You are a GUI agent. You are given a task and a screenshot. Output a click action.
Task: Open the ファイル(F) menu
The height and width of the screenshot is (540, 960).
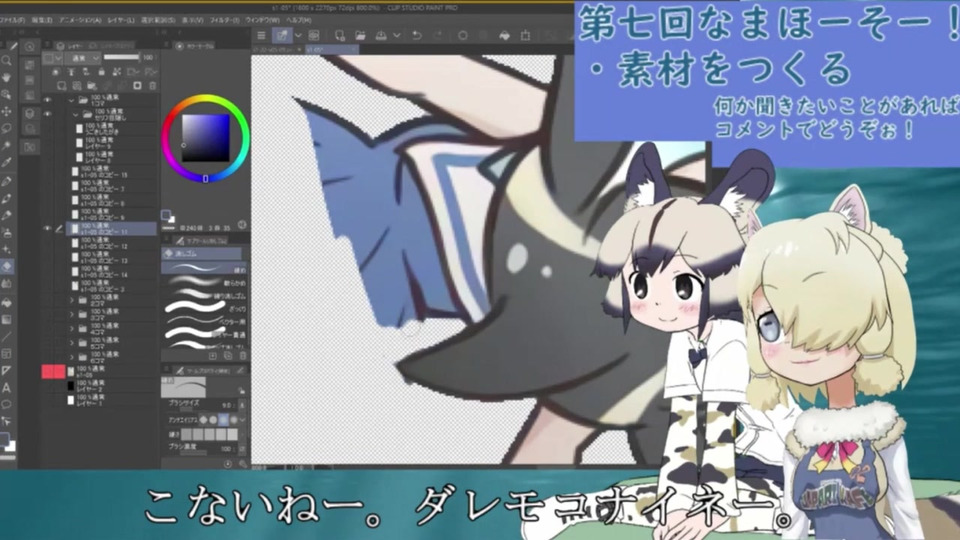[x=12, y=20]
